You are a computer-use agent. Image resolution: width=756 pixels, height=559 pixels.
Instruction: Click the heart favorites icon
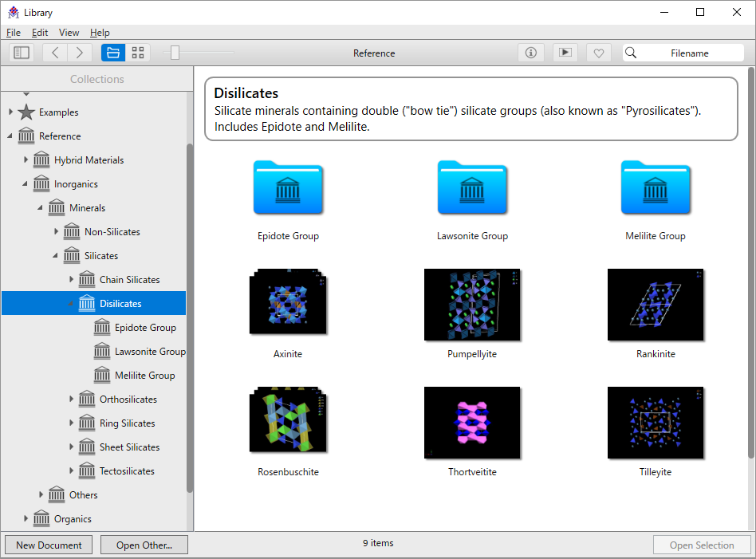[599, 53]
